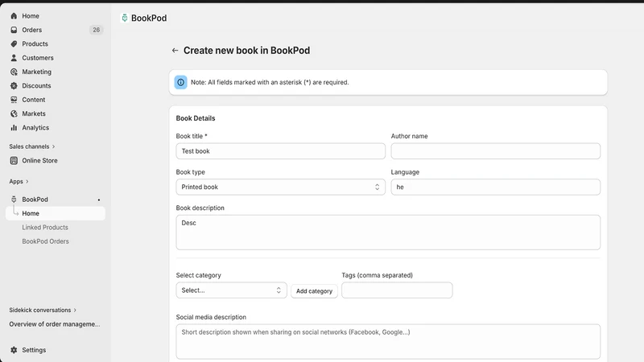The image size is (644, 362).
Task: Open BookPod Orders link
Action: (46, 241)
